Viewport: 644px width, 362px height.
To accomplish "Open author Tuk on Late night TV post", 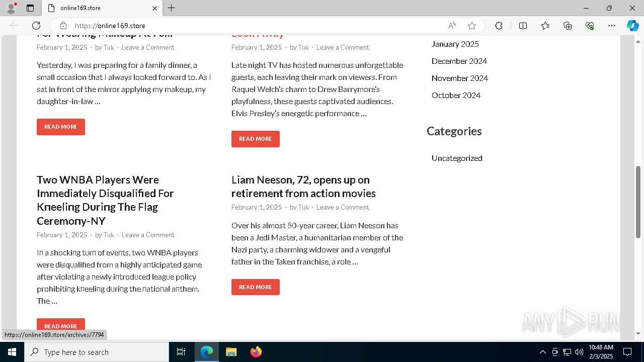I will point(303,47).
